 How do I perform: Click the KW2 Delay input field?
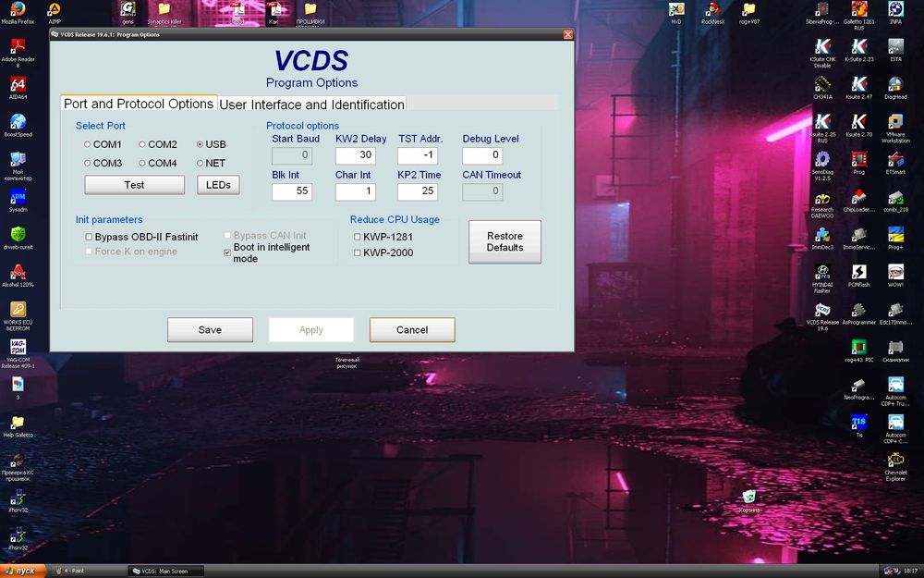356,155
